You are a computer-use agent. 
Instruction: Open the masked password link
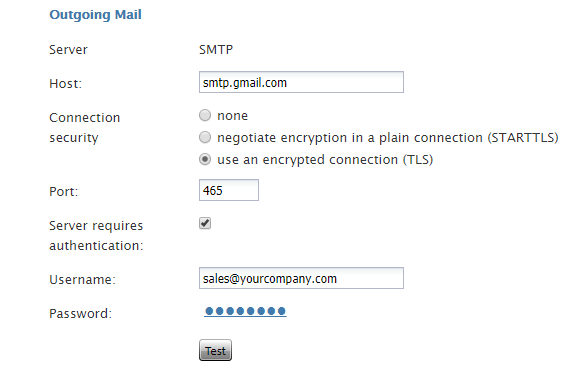point(245,311)
